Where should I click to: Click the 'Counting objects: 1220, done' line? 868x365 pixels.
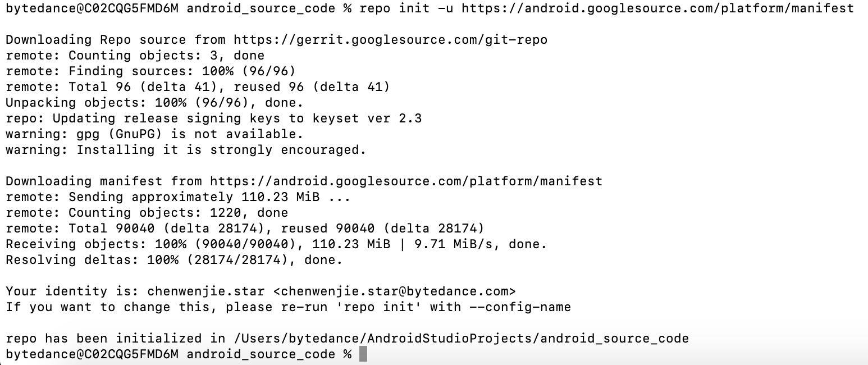147,213
